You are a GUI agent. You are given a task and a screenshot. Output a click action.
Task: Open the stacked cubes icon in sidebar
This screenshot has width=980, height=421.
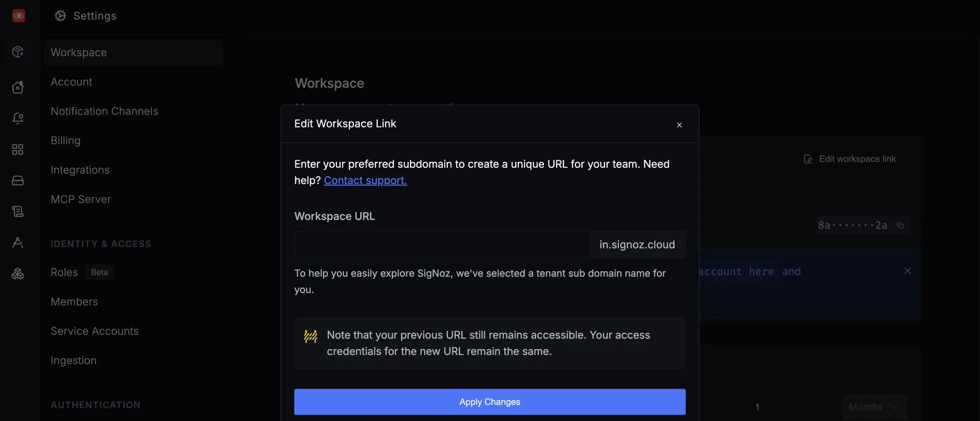18,273
